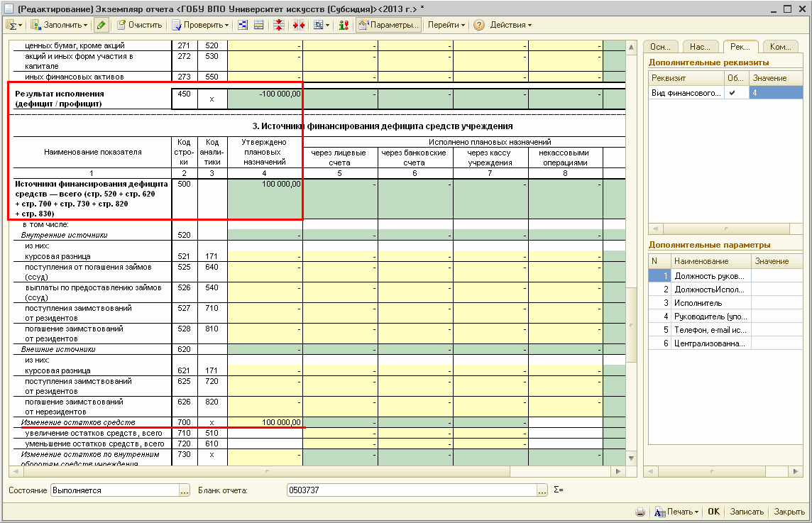Click the blue grid layout toolbar icon
Viewport: 812px width, 523px height.
pyautogui.click(x=243, y=25)
